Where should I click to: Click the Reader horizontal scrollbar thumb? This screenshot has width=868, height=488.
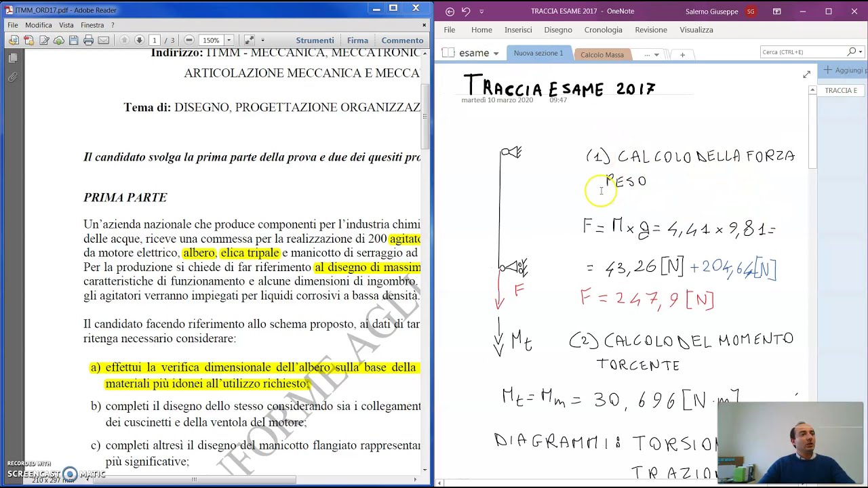(x=194, y=480)
